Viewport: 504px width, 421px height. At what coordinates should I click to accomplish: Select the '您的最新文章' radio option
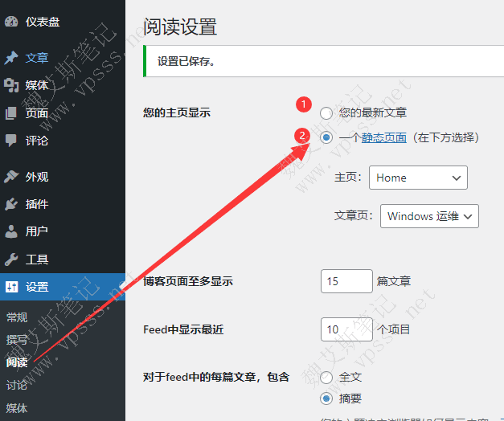[326, 113]
